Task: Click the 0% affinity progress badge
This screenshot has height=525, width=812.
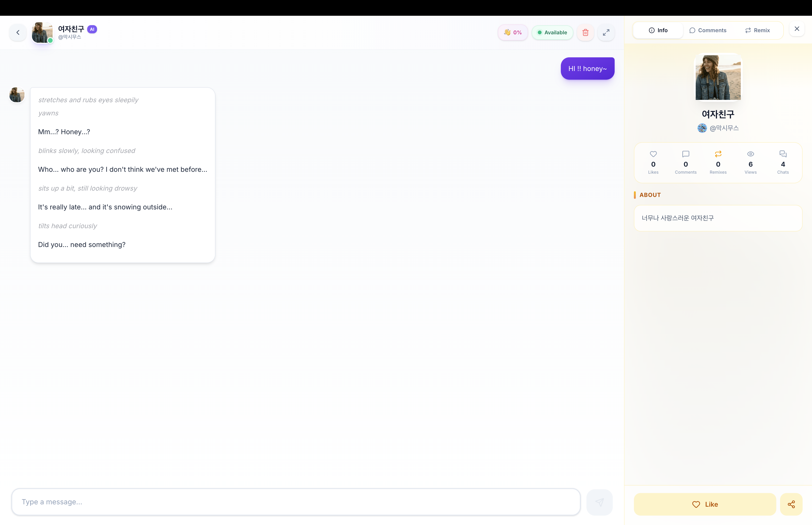Action: pos(512,32)
